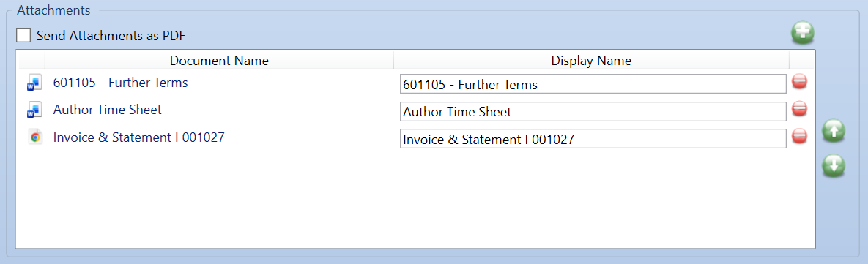Click the Display Name column header

pyautogui.click(x=591, y=60)
